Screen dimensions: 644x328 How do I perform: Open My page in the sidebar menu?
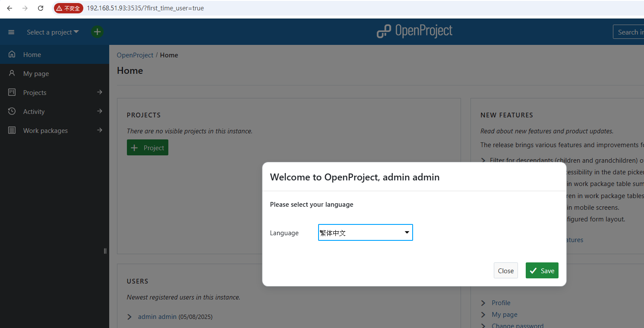click(54, 73)
